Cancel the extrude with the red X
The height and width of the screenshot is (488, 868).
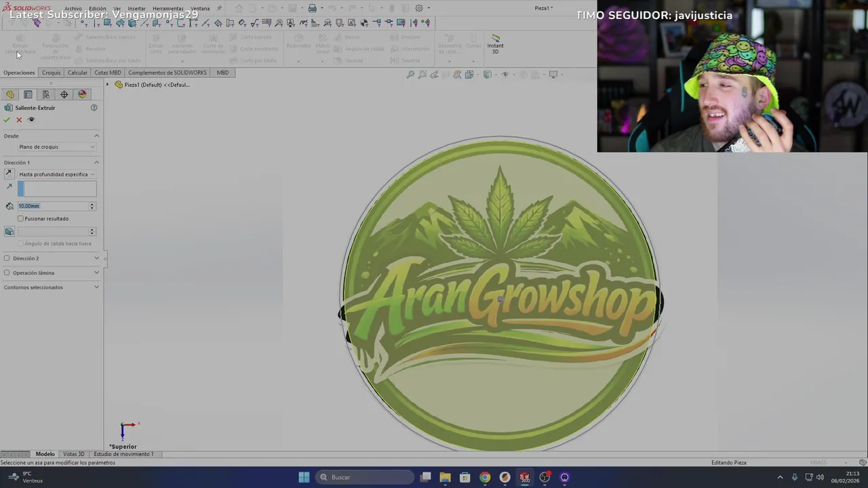19,120
